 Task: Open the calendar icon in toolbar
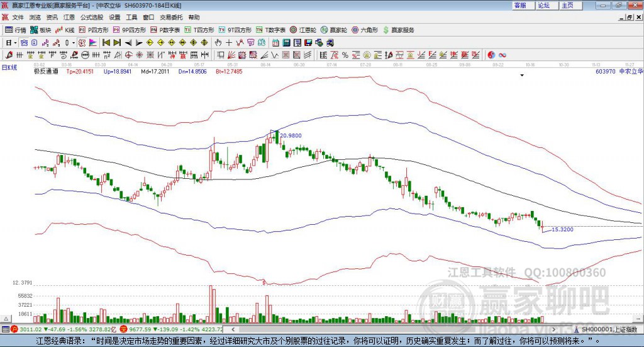275,43
